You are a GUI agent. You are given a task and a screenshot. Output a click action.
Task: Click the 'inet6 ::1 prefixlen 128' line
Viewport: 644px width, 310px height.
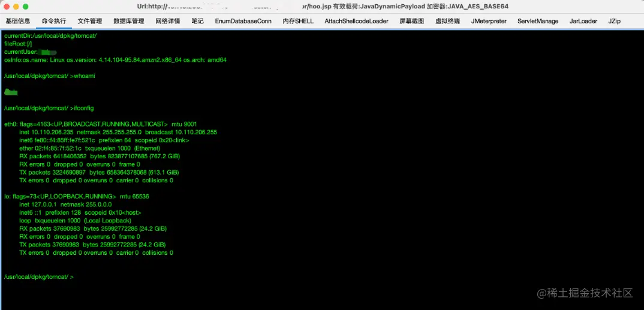(x=80, y=213)
